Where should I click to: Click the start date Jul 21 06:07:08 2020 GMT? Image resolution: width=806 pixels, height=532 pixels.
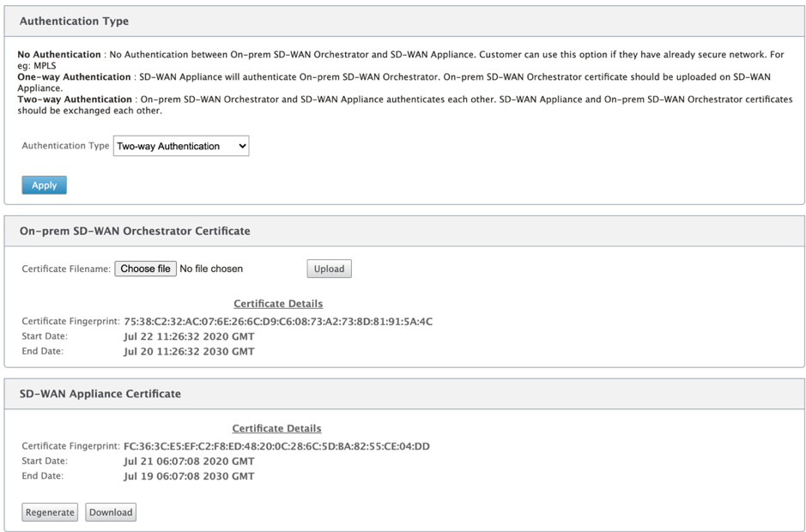click(189, 462)
